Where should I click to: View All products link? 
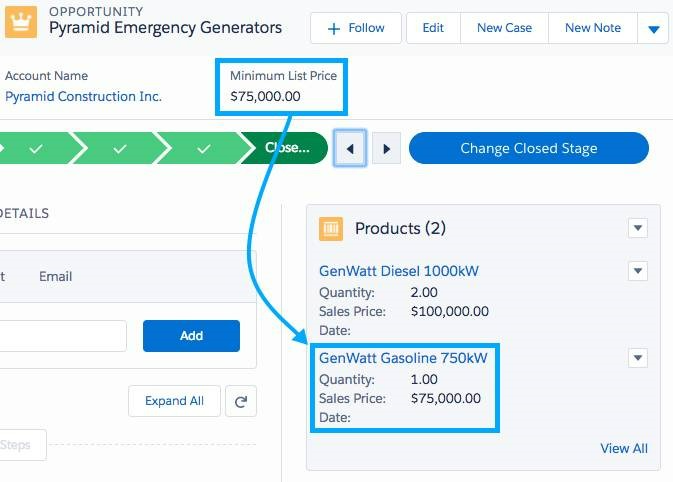click(623, 448)
